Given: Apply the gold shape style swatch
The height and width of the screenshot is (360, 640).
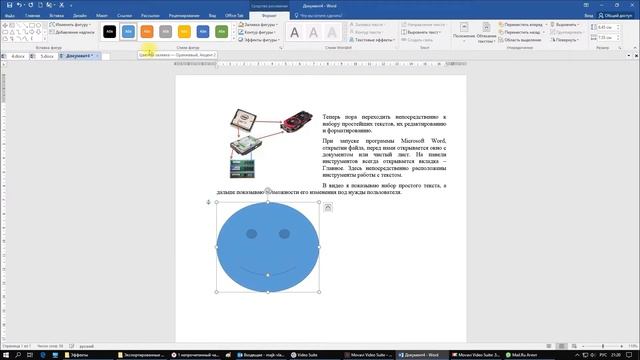Looking at the screenshot, I should 184,31.
